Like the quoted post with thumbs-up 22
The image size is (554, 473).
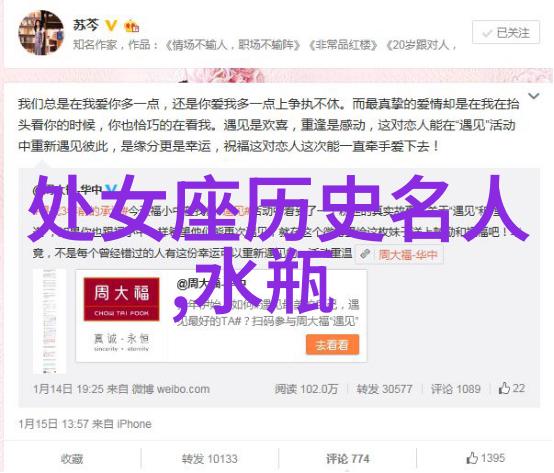[511, 388]
